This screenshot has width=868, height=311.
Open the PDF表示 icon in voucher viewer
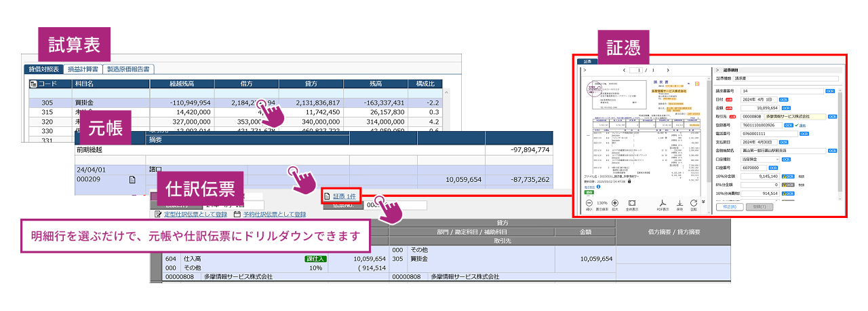pyautogui.click(x=663, y=202)
